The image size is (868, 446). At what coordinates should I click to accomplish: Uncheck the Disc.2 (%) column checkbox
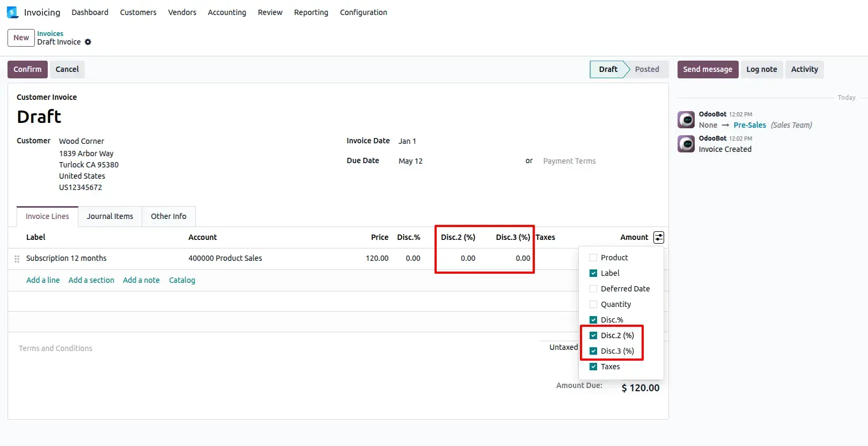[593, 335]
